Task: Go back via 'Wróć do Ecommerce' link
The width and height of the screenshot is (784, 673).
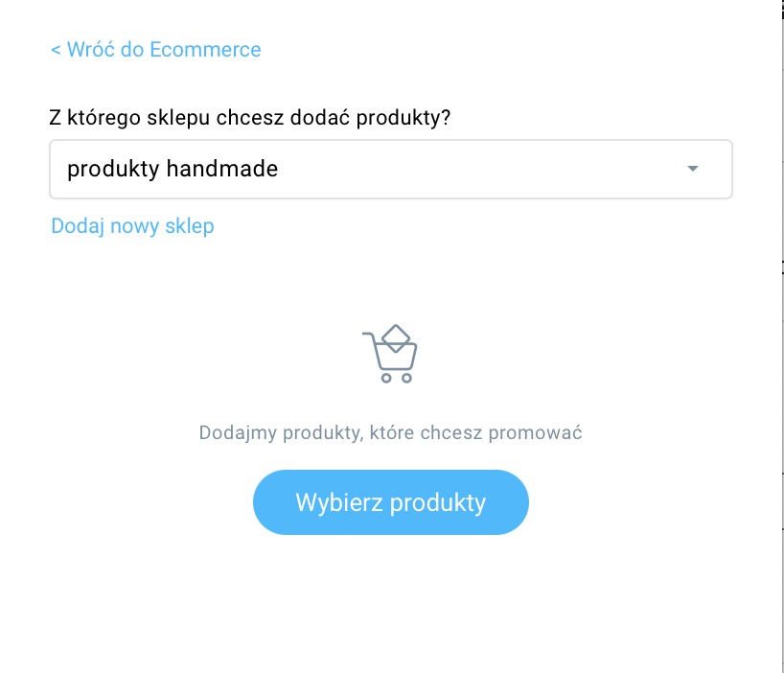Action: click(156, 50)
